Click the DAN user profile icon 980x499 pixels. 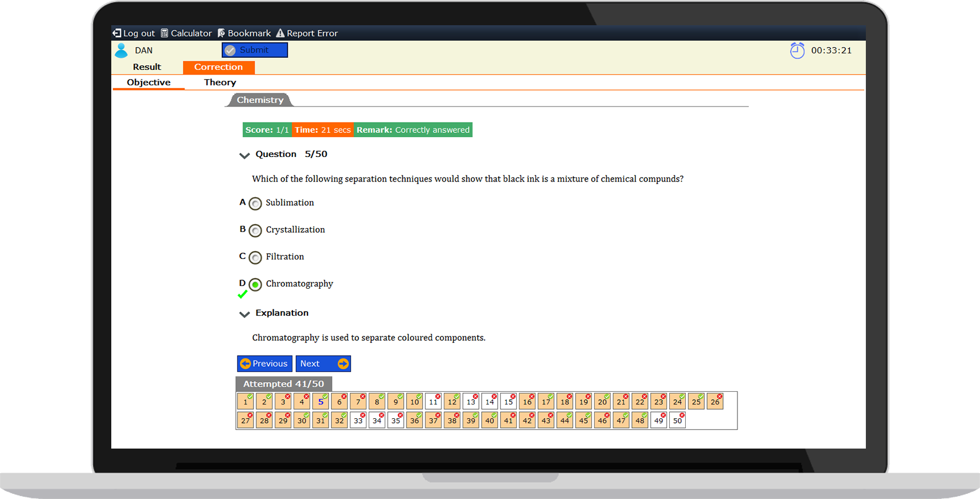121,50
